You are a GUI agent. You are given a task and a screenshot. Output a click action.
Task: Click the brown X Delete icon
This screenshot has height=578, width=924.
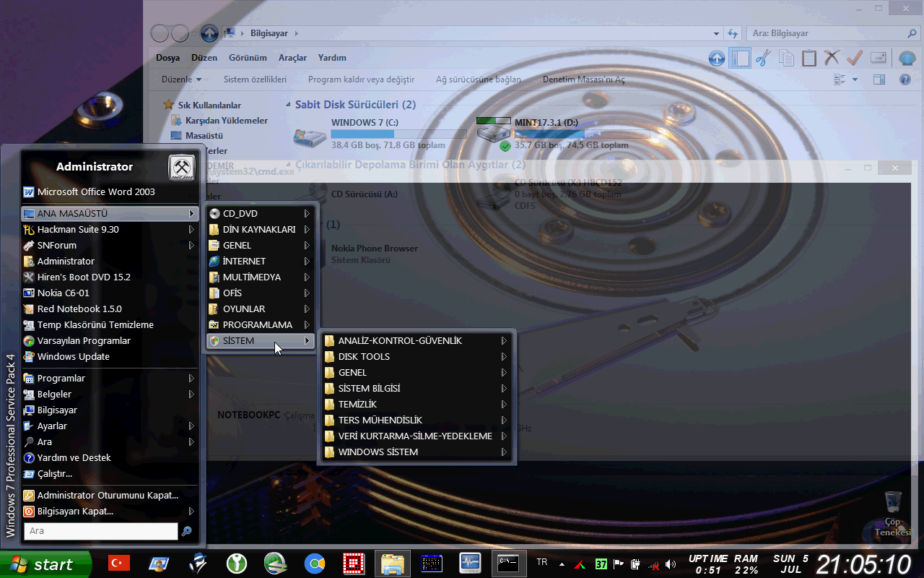[832, 59]
